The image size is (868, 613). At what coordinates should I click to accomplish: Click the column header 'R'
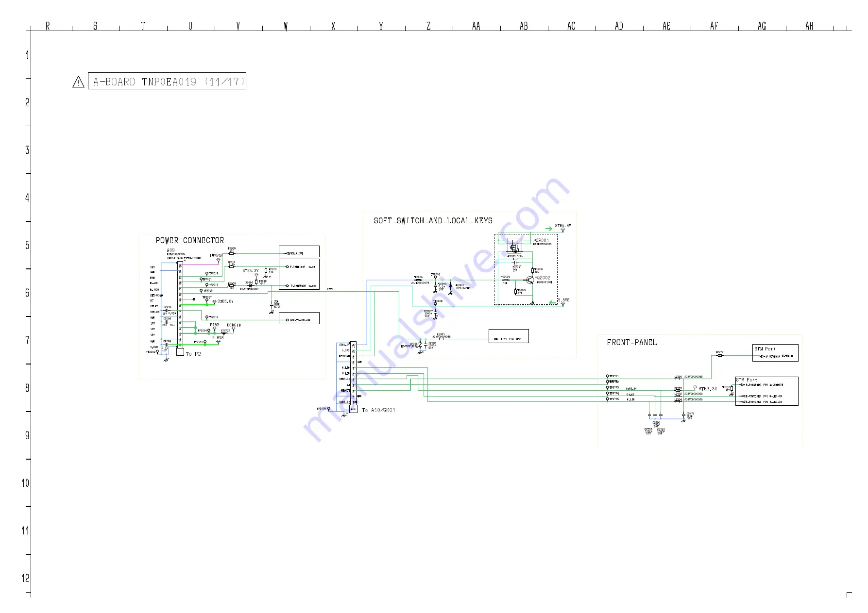point(48,26)
